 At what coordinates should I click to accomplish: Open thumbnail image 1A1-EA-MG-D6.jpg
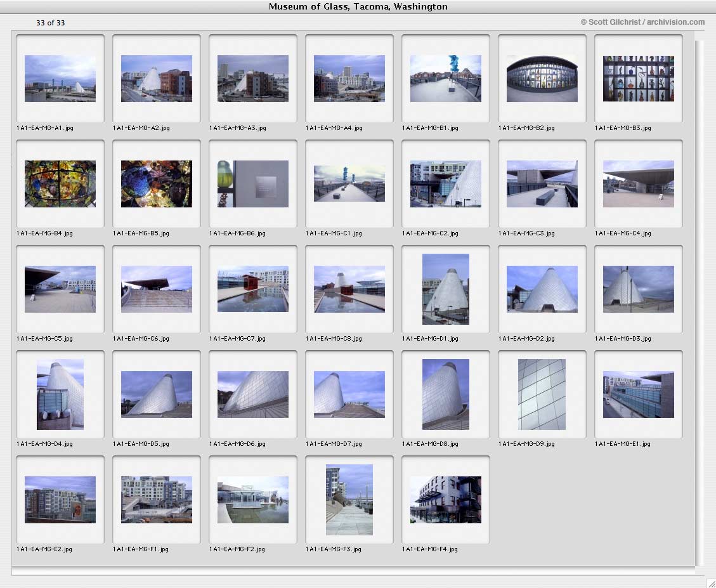click(253, 395)
